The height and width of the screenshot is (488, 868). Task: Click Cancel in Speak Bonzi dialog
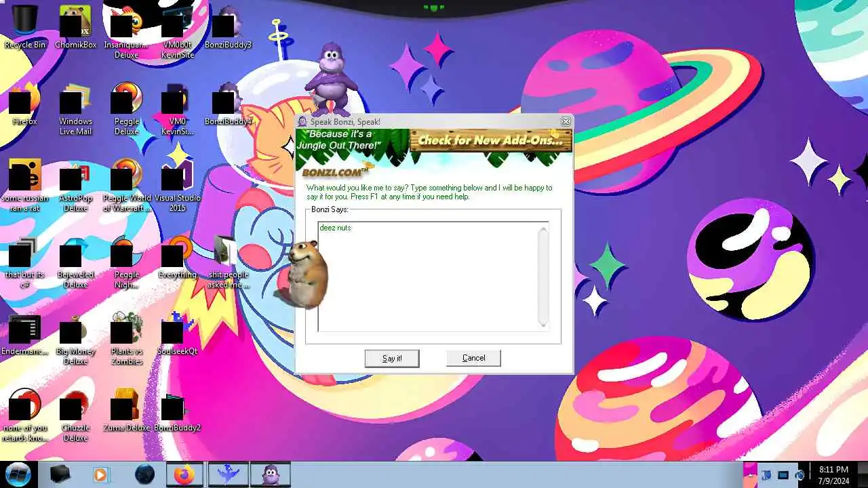[x=473, y=358]
